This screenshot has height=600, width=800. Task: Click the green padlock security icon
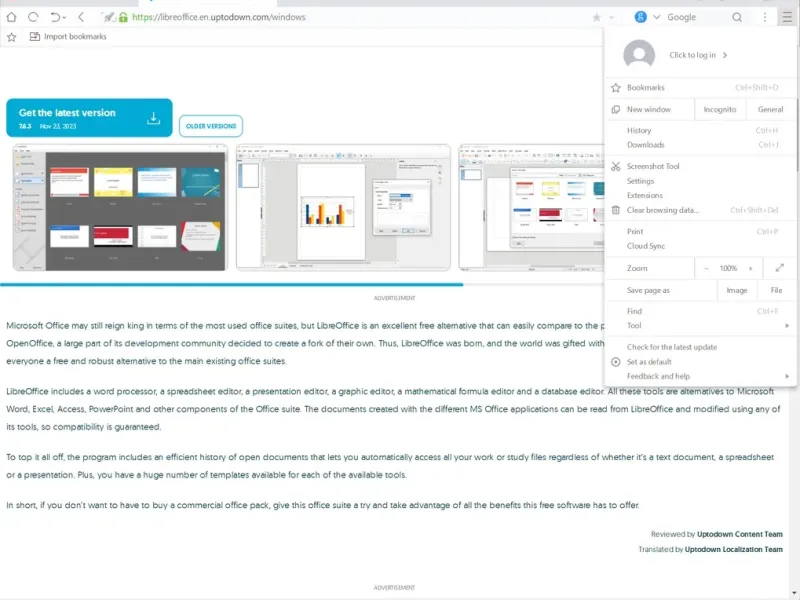coord(123,17)
